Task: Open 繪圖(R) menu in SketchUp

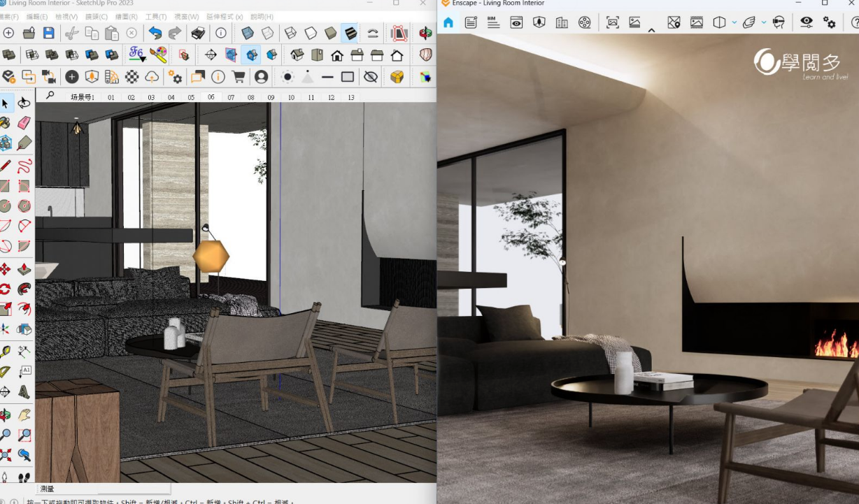Action: click(x=127, y=17)
